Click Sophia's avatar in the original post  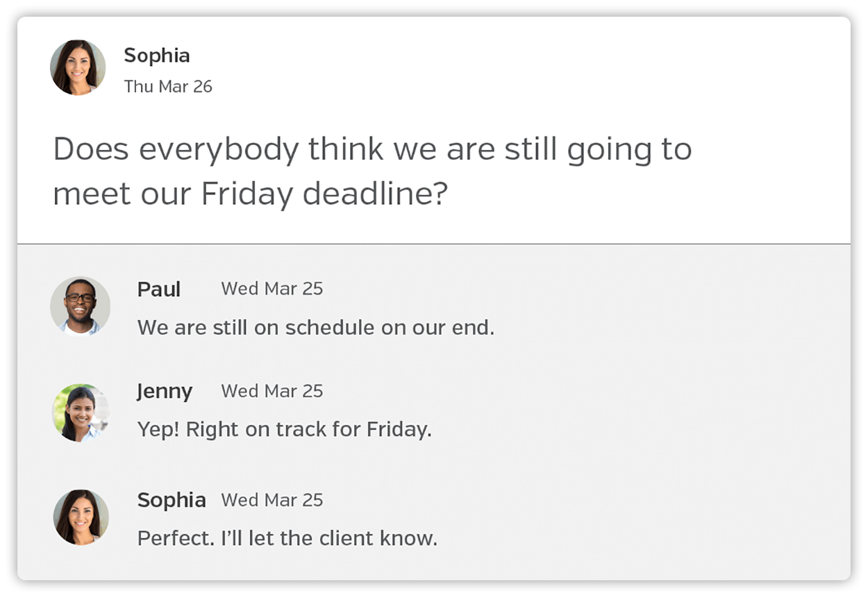coord(78,67)
